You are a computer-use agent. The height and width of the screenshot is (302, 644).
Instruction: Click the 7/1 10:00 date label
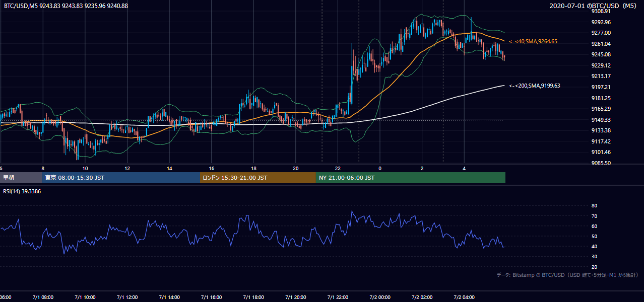[x=85, y=297]
